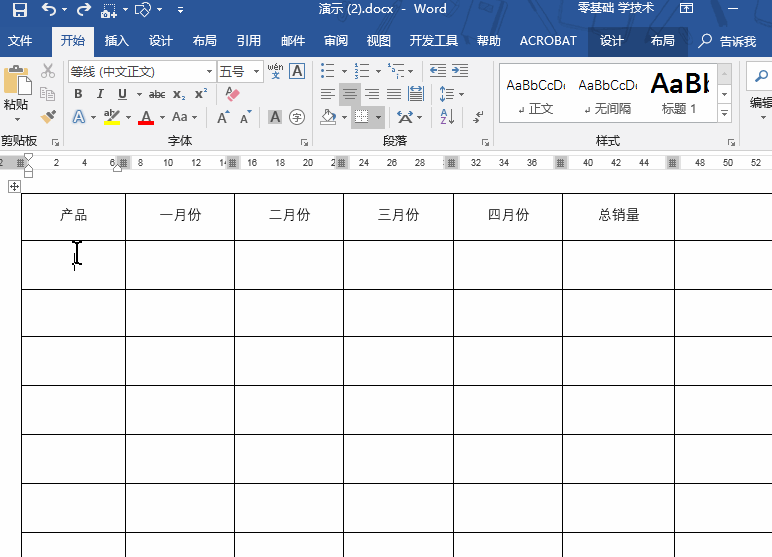Click first-line indent ruler marker

tap(29, 157)
